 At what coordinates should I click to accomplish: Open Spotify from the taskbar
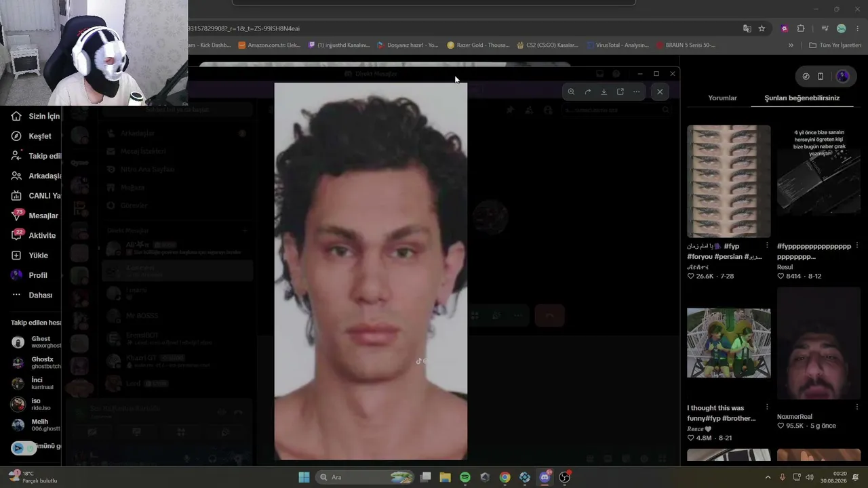click(x=465, y=477)
